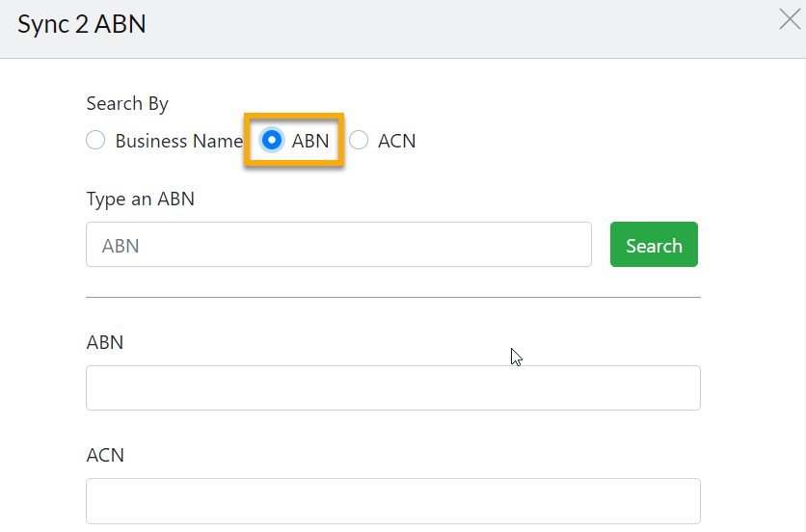Viewport: 806px width, 532px height.
Task: Click the green Search button
Action: [x=654, y=245]
